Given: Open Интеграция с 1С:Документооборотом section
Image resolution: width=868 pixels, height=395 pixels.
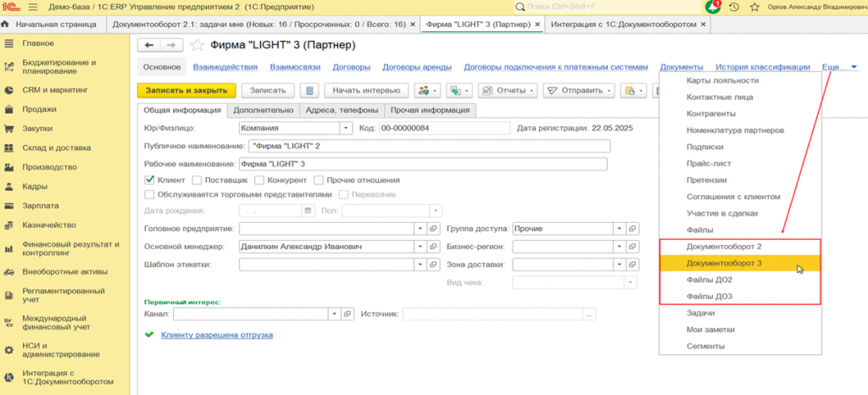Looking at the screenshot, I should pos(68,377).
